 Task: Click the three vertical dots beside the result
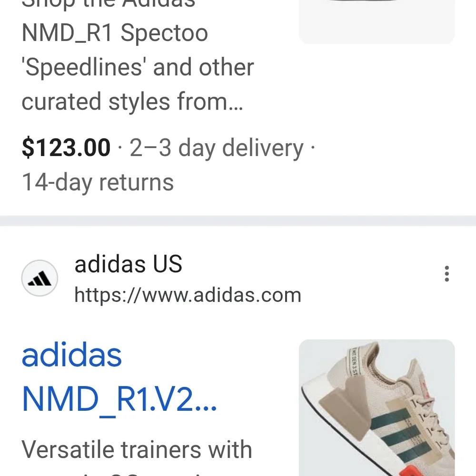click(446, 274)
